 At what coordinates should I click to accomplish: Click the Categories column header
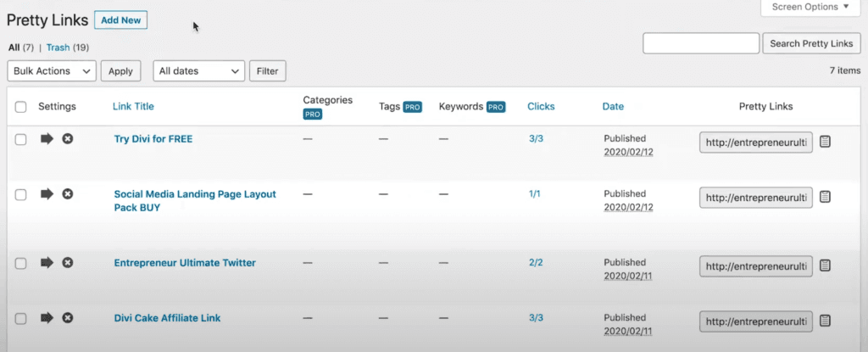tap(328, 100)
